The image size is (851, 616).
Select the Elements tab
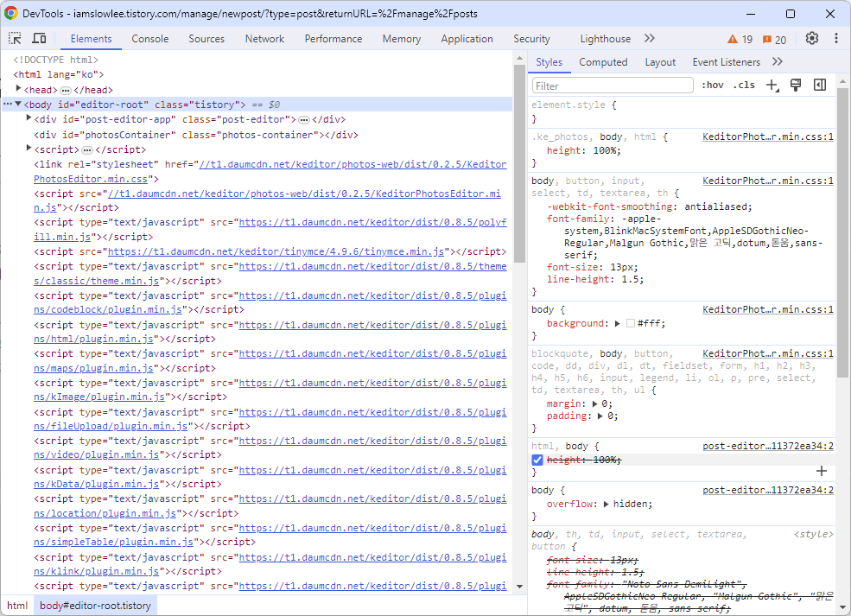click(x=91, y=39)
